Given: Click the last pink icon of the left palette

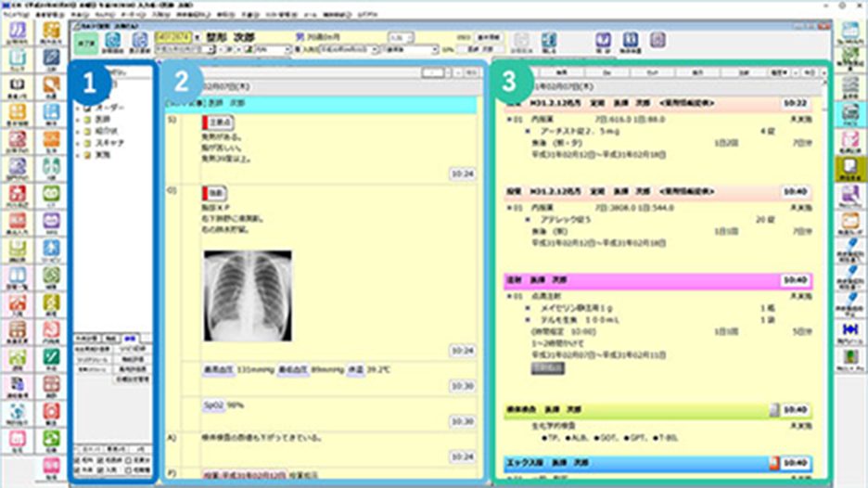Looking at the screenshot, I should pos(52,467).
